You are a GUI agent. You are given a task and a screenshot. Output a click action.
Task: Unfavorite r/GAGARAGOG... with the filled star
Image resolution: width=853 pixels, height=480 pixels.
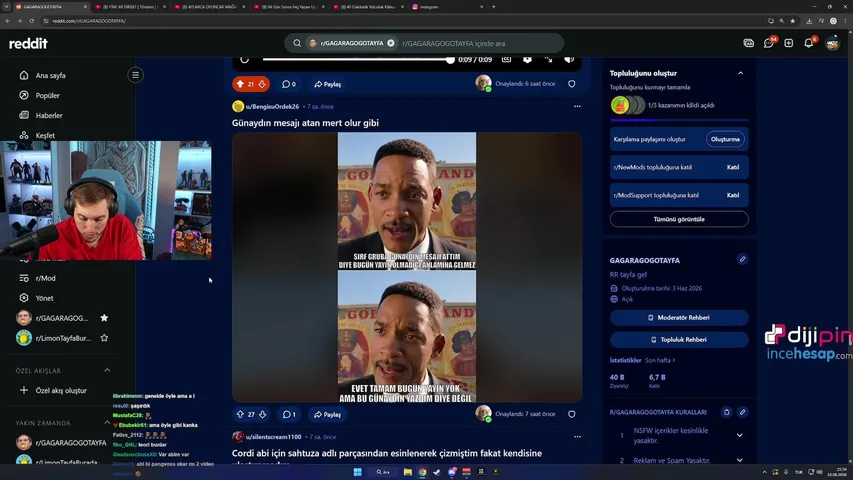tap(104, 318)
